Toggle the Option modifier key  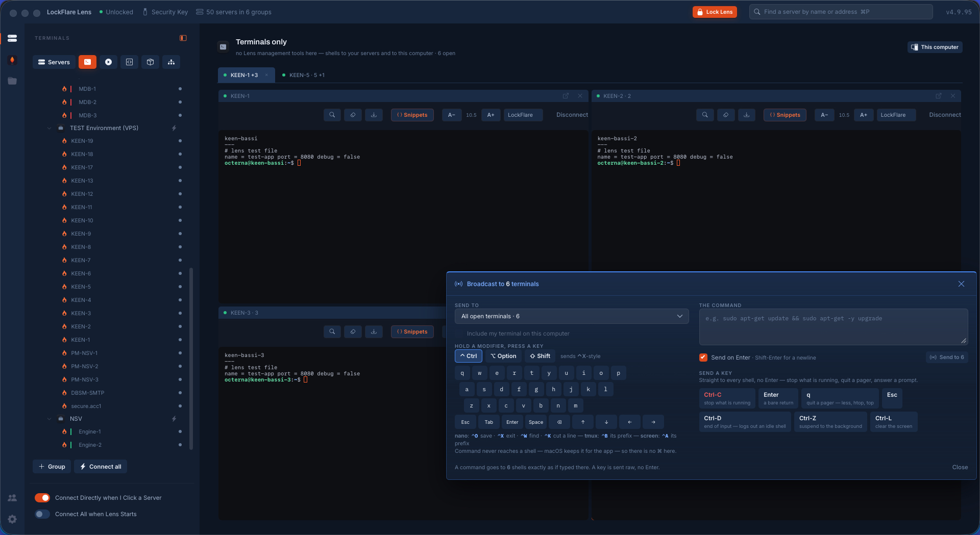click(503, 356)
